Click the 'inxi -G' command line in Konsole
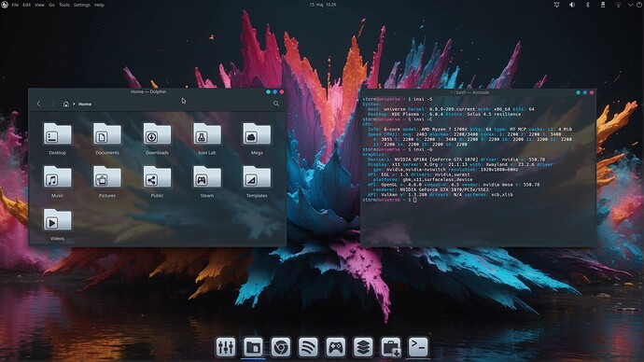 [x=398, y=149]
